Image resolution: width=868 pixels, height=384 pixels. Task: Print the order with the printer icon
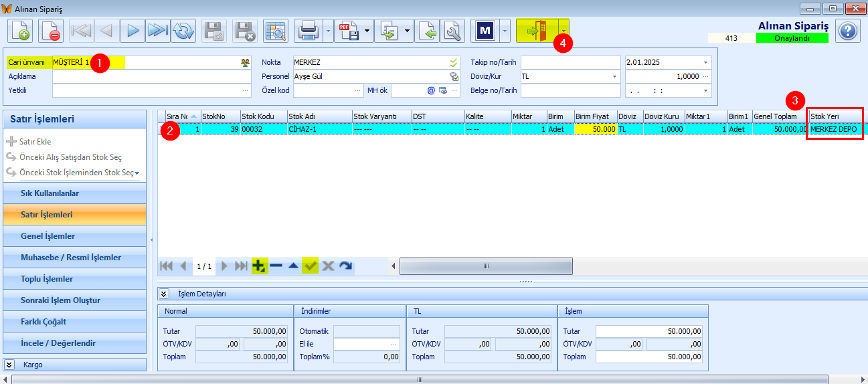point(308,31)
